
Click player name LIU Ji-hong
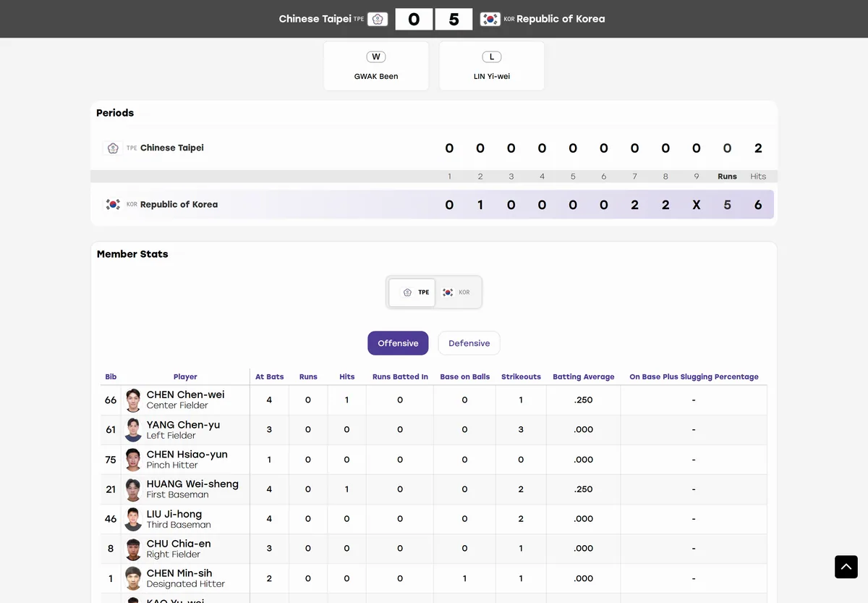tap(174, 514)
